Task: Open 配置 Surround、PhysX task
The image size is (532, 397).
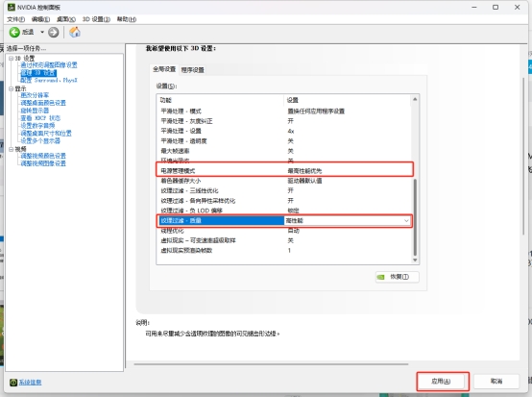Action: [x=49, y=80]
